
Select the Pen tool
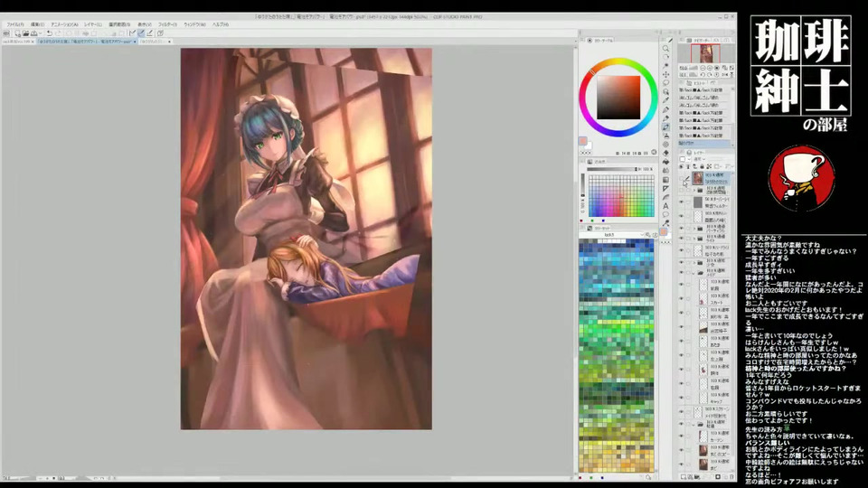(666, 110)
